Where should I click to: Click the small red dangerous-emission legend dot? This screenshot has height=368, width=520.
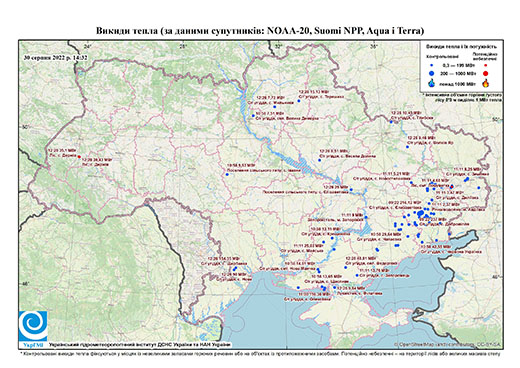pos(485,66)
